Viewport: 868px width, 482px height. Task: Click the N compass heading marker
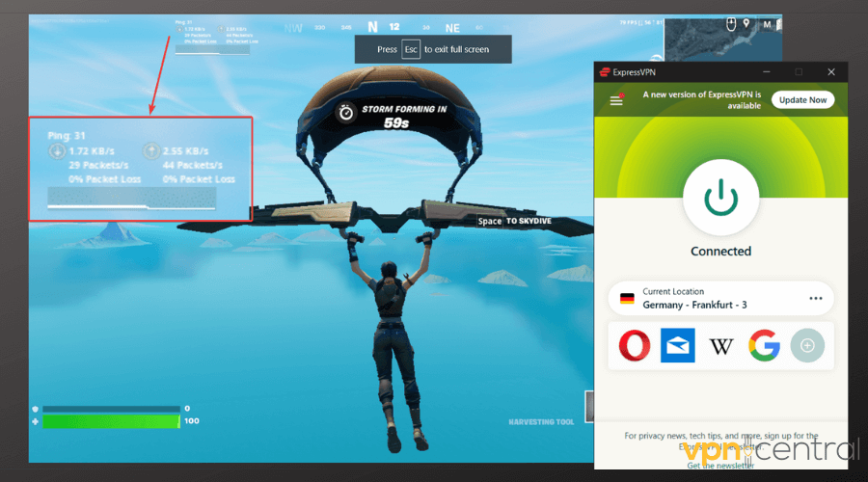tap(372, 27)
